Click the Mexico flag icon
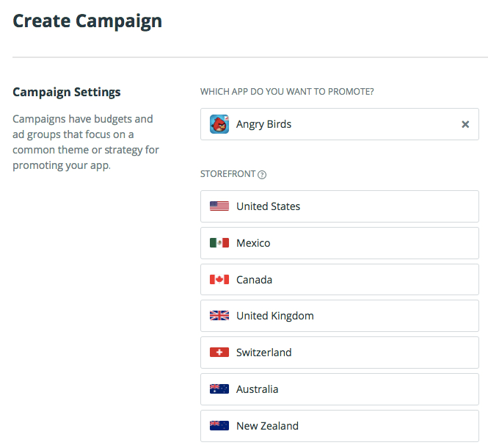 [x=219, y=243]
